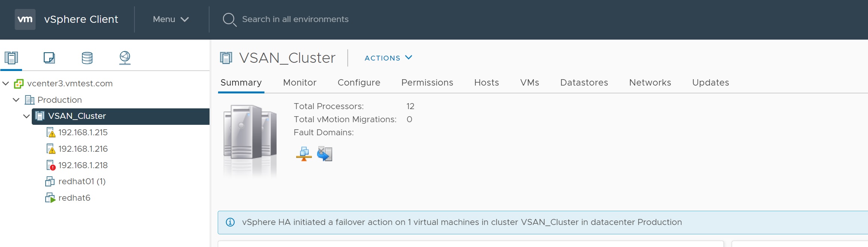Select host 192.168.1.215 in the tree
This screenshot has width=868, height=247.
pos(83,133)
